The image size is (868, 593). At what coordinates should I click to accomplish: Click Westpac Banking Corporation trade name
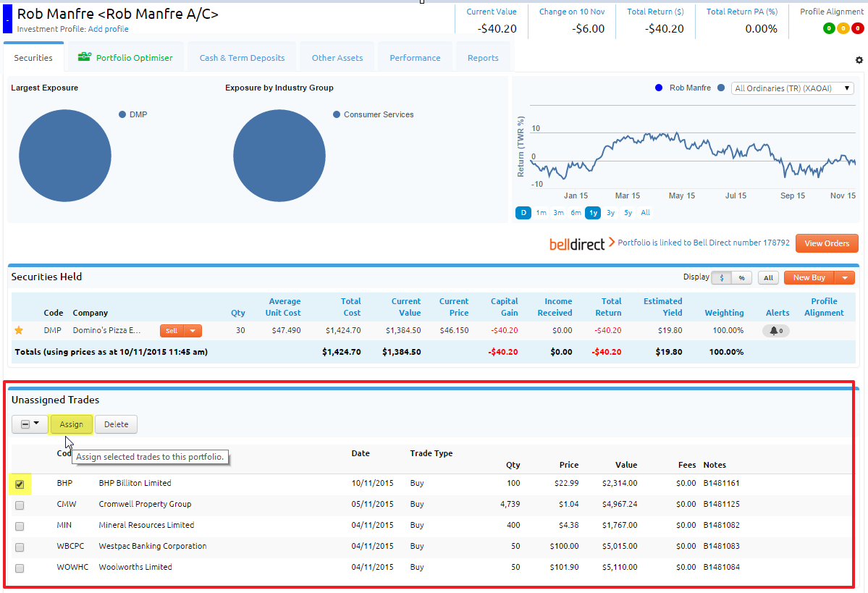(x=153, y=547)
